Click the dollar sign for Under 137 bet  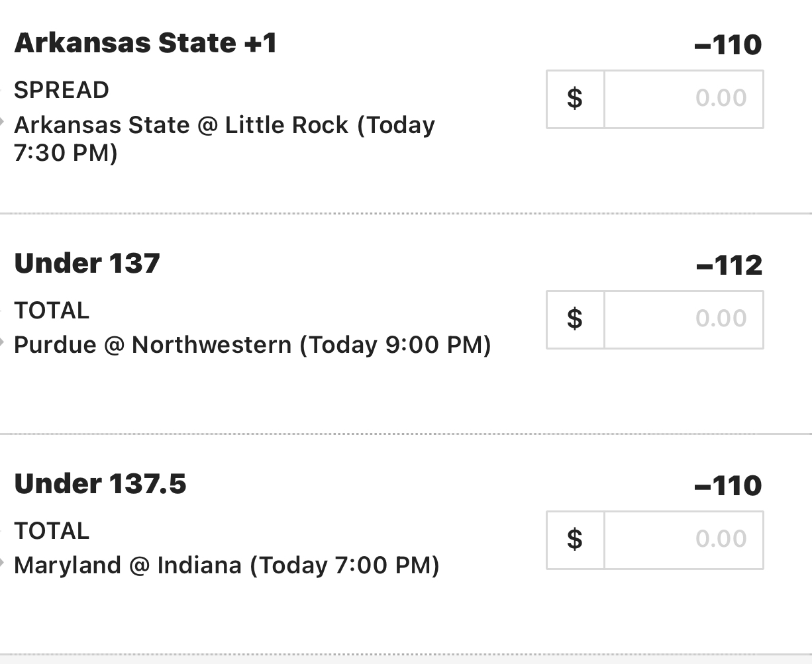(575, 319)
